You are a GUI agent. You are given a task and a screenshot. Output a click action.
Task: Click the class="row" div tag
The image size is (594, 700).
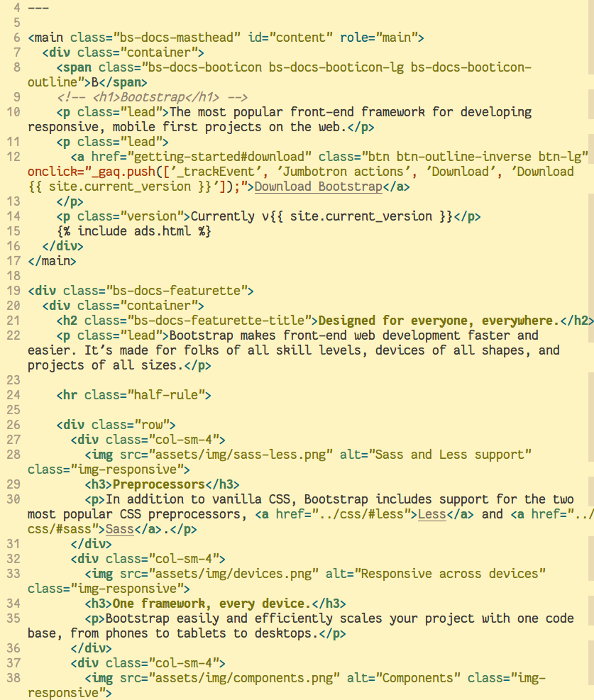[116, 425]
